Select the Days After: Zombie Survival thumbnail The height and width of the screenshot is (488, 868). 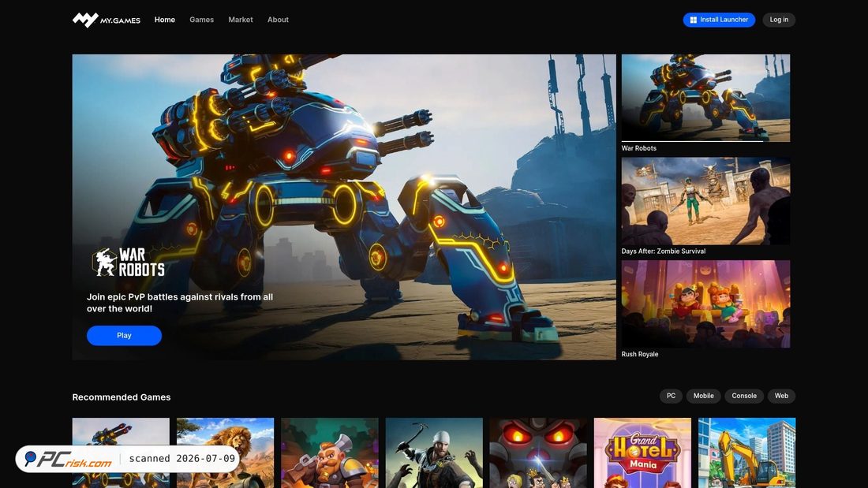(x=705, y=201)
